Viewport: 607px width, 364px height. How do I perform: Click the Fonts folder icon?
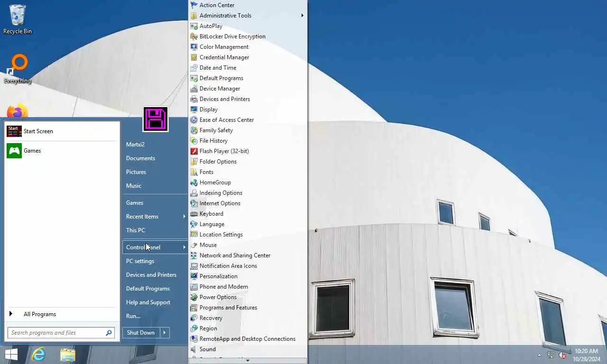(193, 172)
